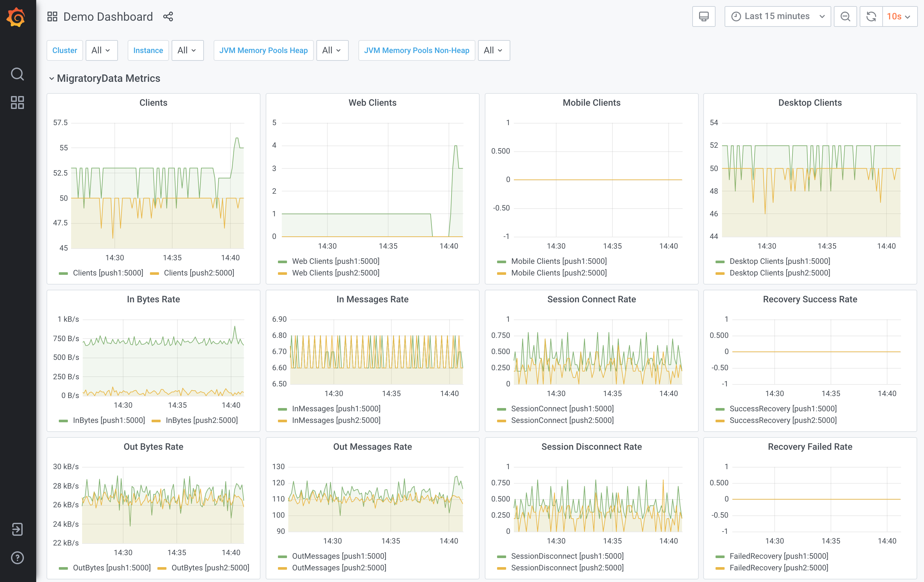The image size is (924, 582).
Task: Click the Grafana logo home icon
Action: coord(16,17)
